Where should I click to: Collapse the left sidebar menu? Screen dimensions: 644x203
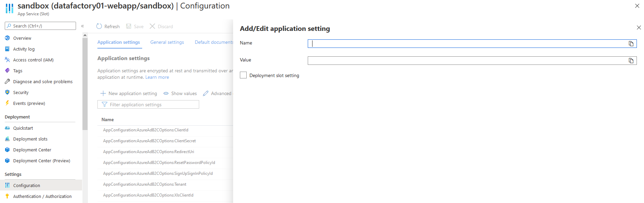tap(82, 26)
